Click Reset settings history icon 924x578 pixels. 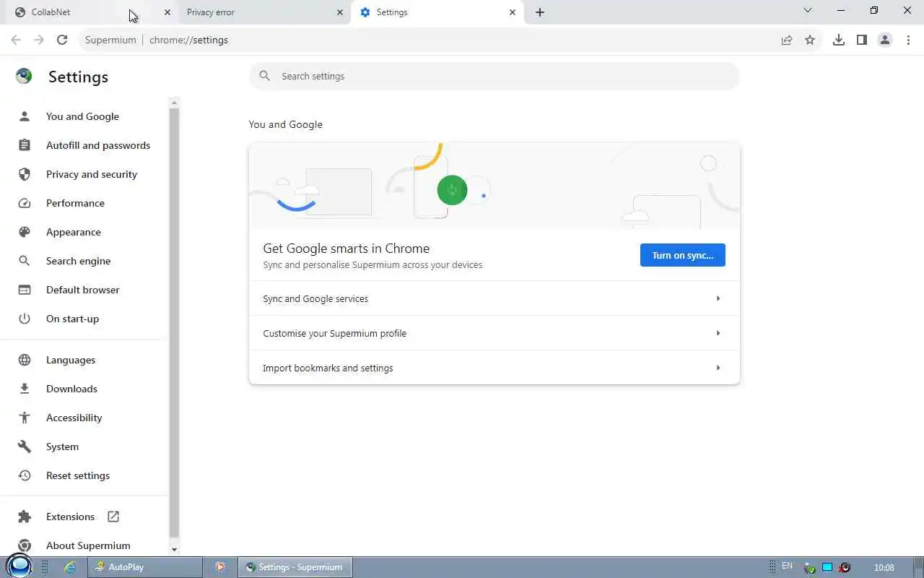point(25,475)
